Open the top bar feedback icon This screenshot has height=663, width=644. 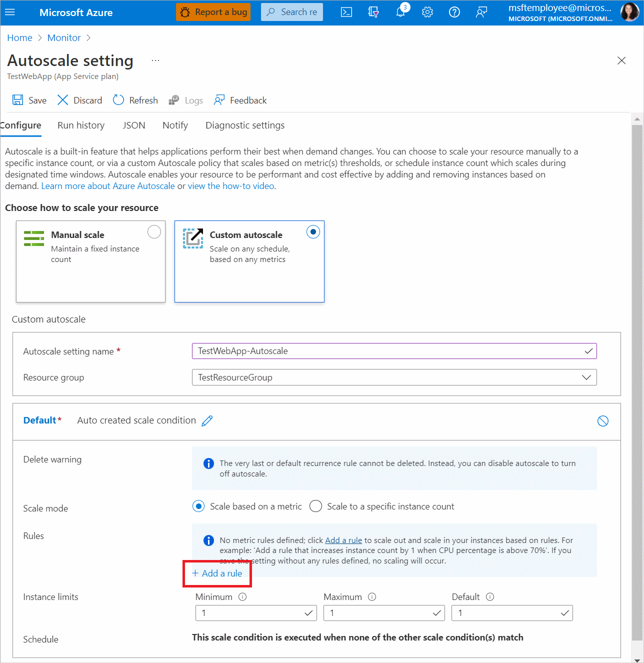[x=481, y=12]
